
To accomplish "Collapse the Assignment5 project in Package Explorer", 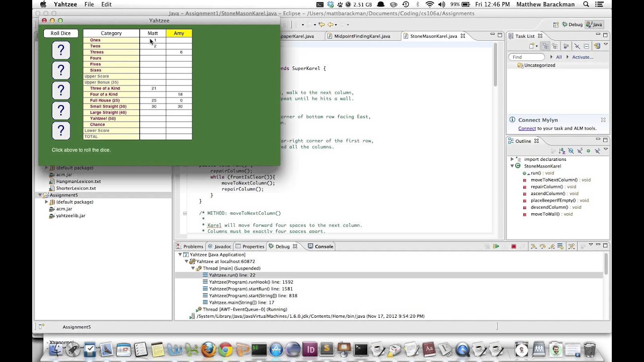I will pos(40,195).
